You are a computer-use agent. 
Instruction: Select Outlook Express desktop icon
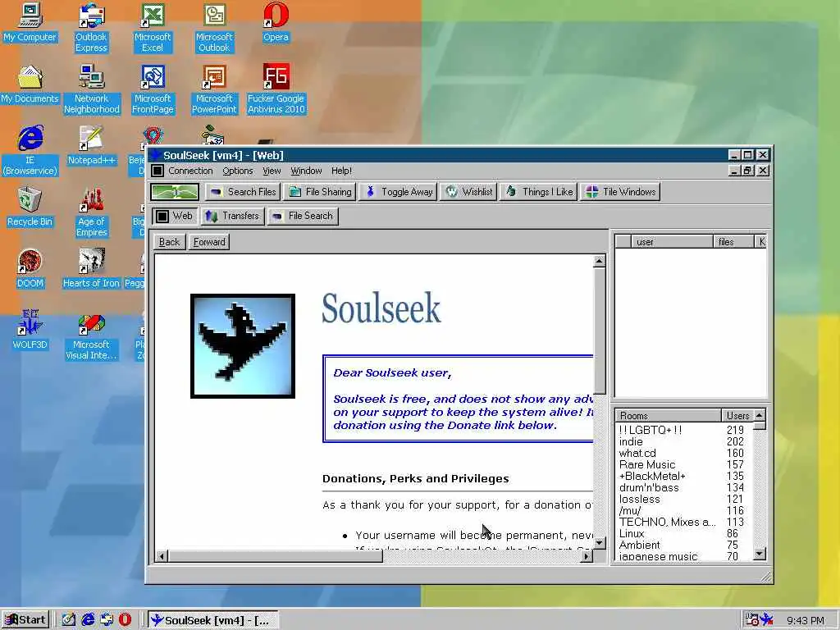pyautogui.click(x=91, y=27)
